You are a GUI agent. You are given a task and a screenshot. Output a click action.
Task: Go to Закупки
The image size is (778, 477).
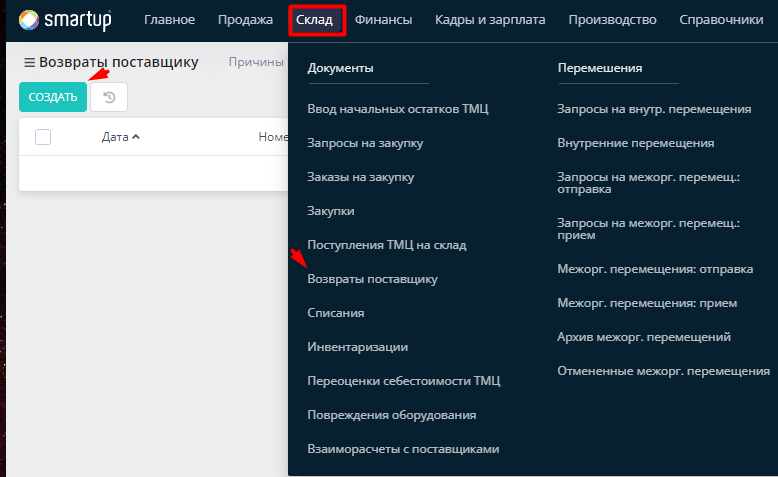point(331,211)
